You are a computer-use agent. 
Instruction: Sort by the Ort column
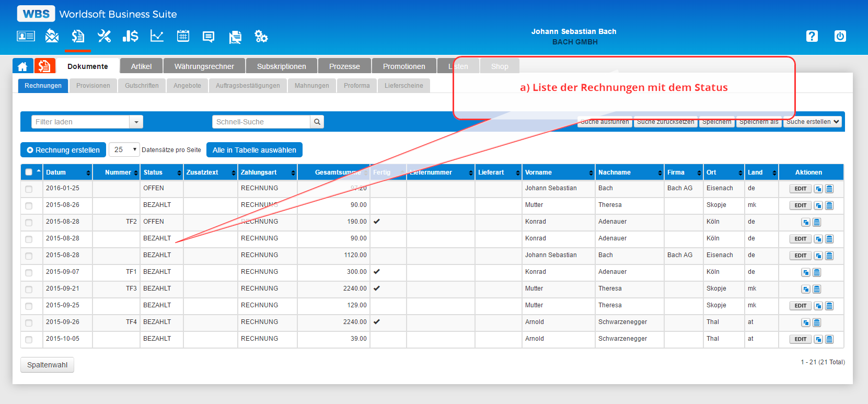pos(724,172)
